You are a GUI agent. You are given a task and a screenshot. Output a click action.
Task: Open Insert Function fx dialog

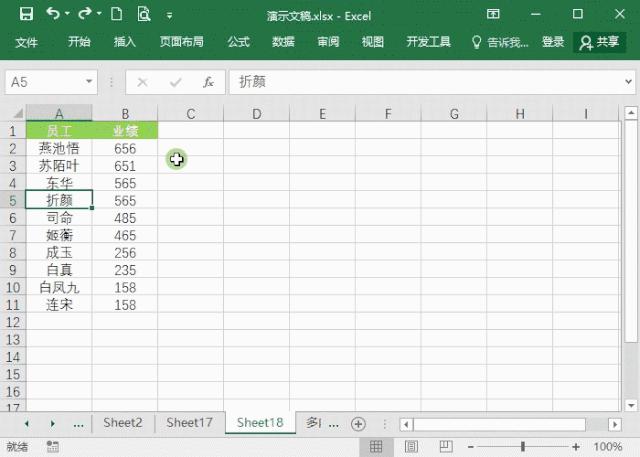pyautogui.click(x=208, y=82)
